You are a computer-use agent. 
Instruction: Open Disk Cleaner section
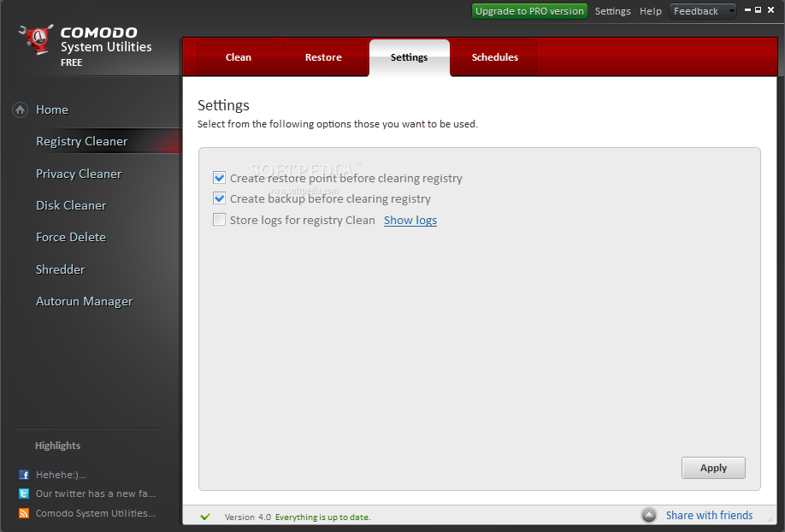click(71, 205)
